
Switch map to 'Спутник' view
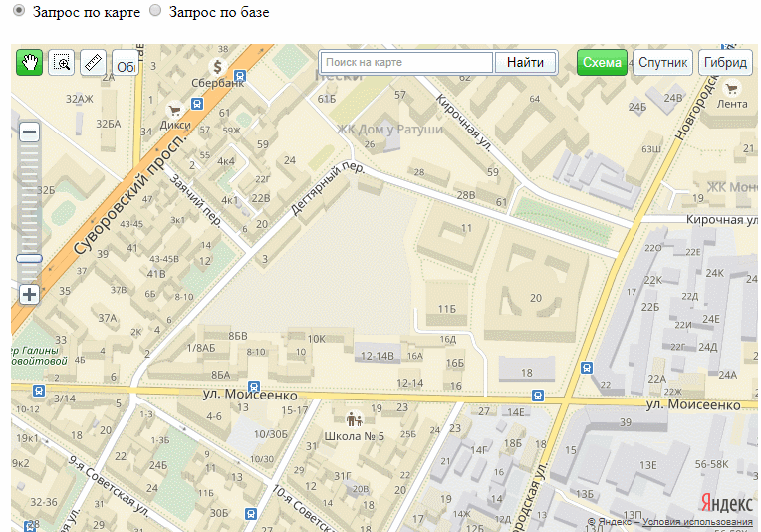click(x=662, y=62)
